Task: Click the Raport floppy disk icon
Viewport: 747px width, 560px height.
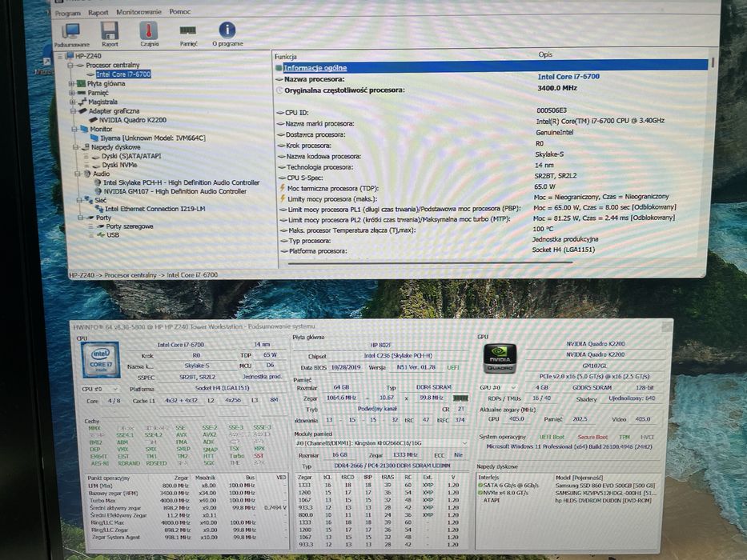Action: pos(110,34)
